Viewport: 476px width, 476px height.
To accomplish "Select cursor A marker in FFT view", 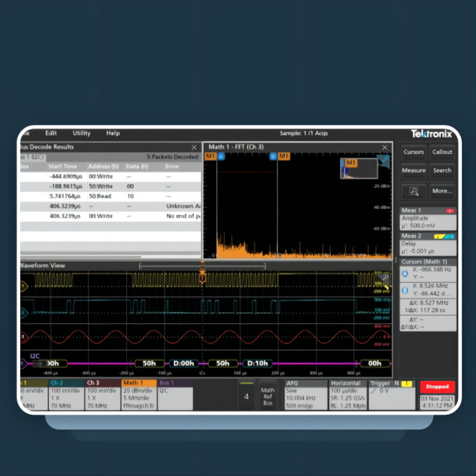I will [x=221, y=156].
